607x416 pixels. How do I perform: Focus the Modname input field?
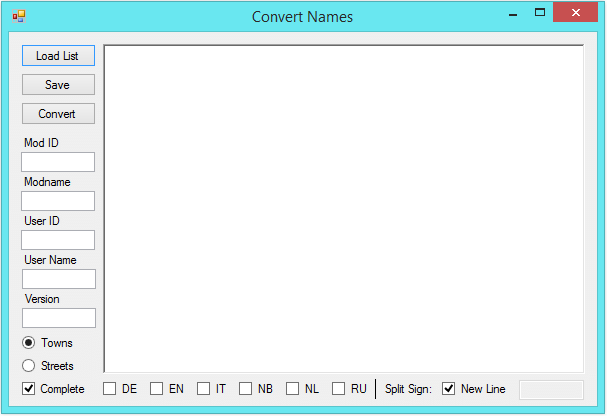point(58,201)
